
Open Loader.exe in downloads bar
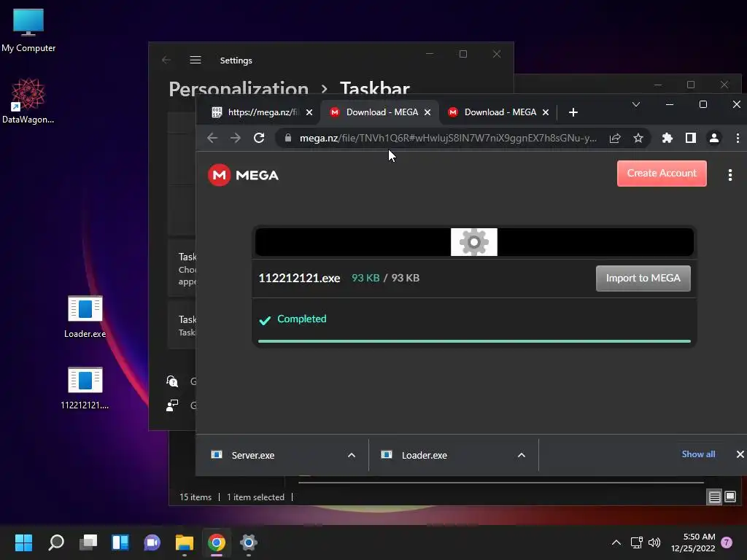click(424, 455)
